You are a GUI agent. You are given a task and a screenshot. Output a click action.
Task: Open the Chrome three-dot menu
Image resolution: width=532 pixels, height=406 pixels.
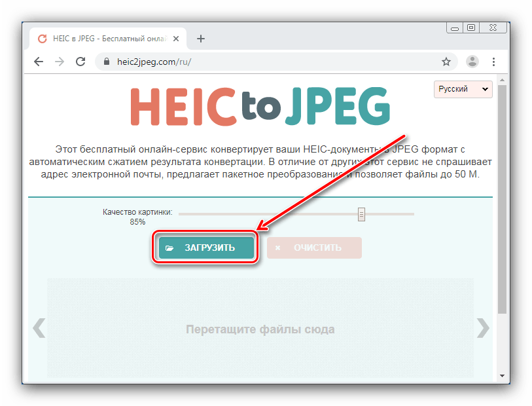(493, 62)
